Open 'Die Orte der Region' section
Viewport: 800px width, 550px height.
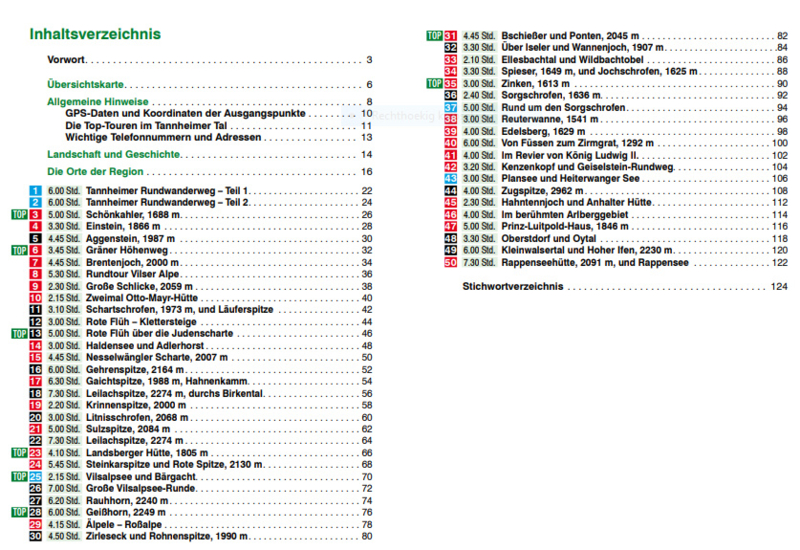95,171
